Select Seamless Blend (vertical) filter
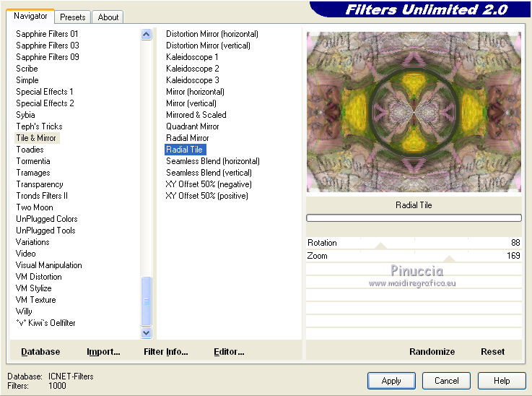The height and width of the screenshot is (396, 532). click(209, 173)
